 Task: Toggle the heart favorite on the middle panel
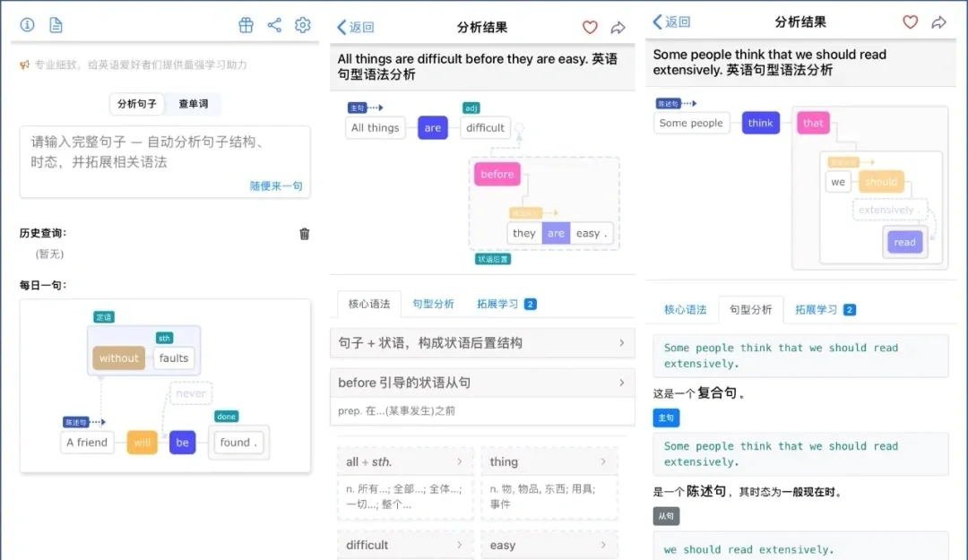pyautogui.click(x=589, y=28)
